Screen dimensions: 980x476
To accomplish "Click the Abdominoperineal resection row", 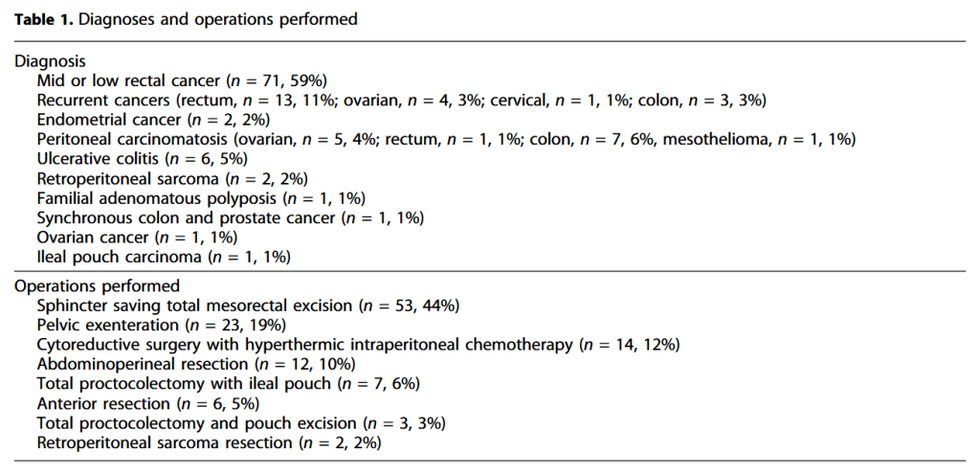I will (196, 364).
